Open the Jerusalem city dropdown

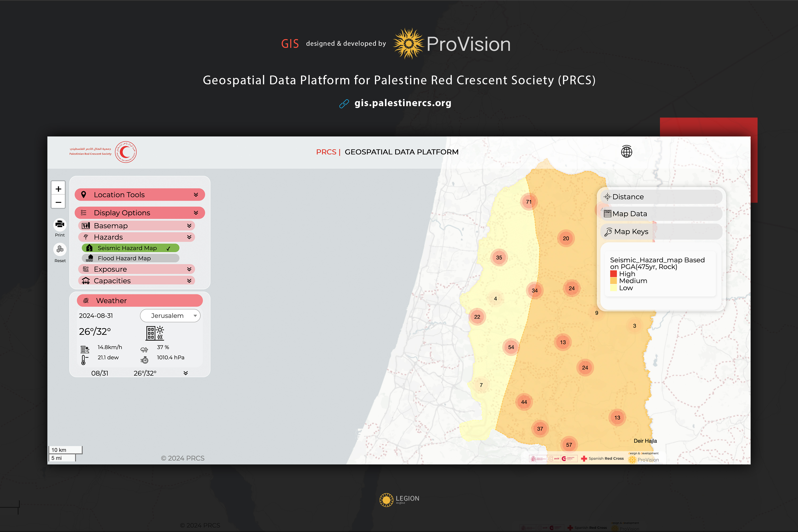[x=170, y=315]
